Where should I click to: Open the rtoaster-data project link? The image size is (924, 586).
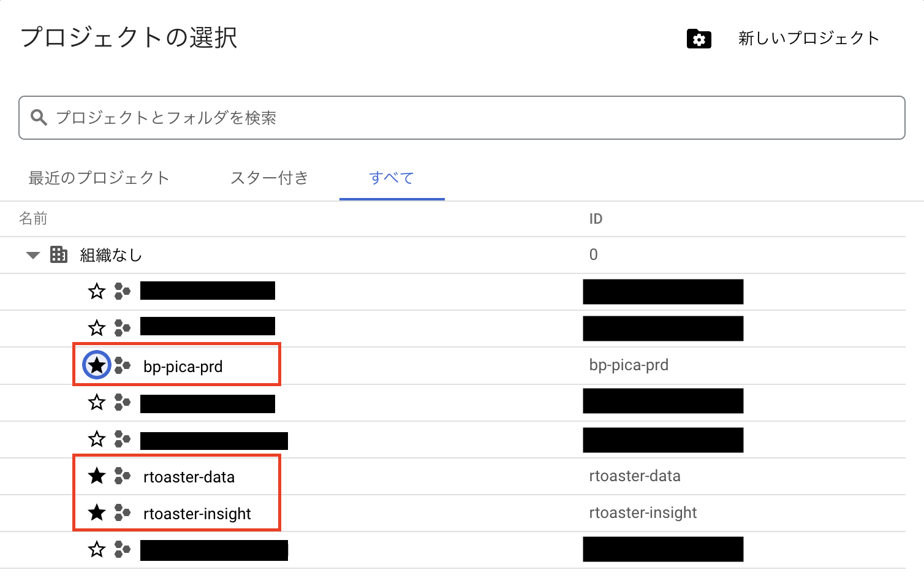coord(189,477)
